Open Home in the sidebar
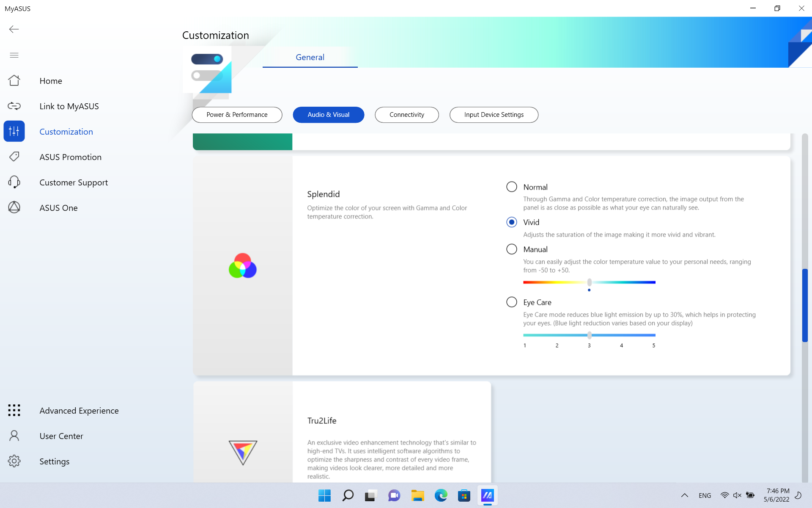Viewport: 812px width, 508px height. pos(51,81)
